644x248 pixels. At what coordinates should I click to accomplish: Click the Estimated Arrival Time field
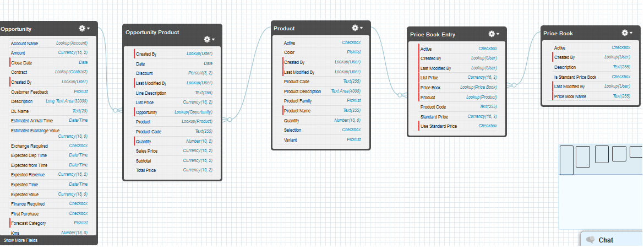[49, 121]
